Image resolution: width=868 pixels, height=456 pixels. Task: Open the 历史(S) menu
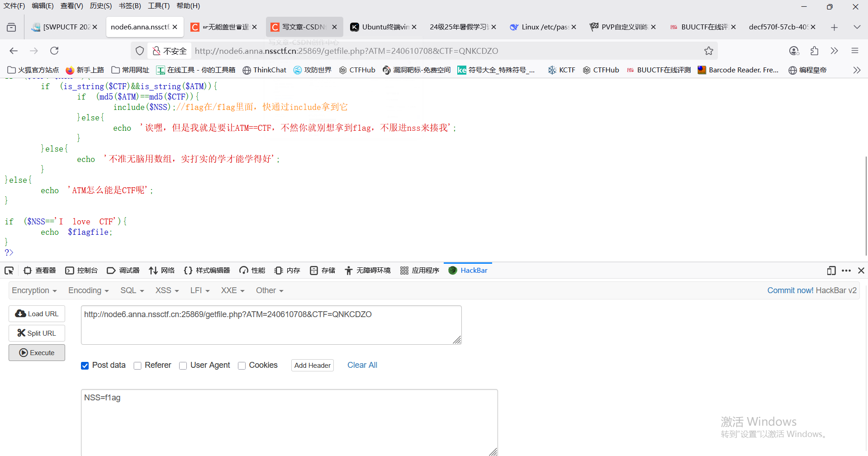(x=101, y=6)
